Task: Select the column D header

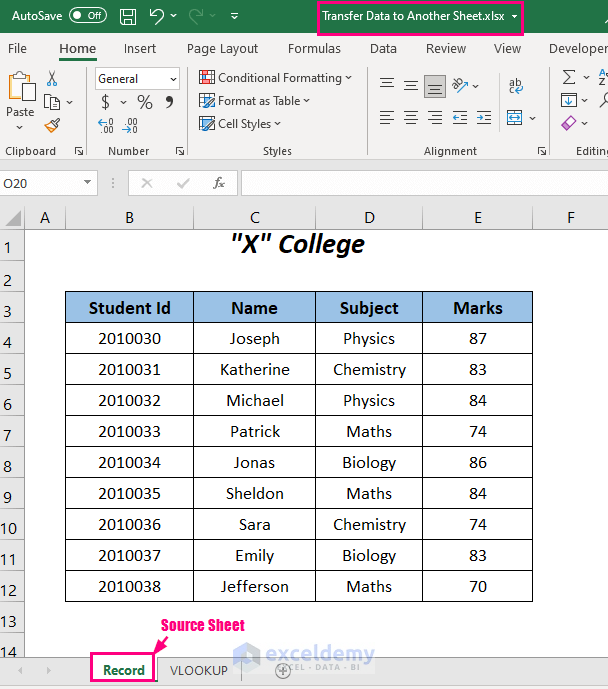Action: [x=369, y=217]
